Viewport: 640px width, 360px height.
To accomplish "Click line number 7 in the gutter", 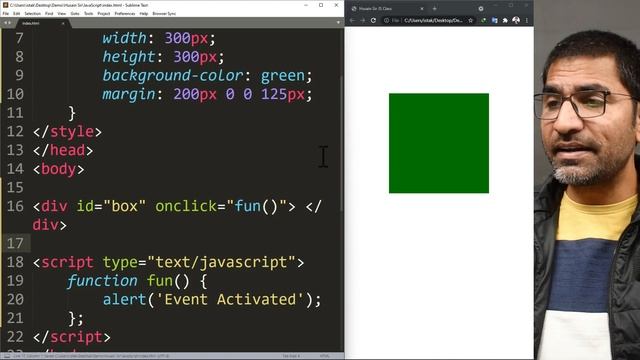I will (x=19, y=38).
